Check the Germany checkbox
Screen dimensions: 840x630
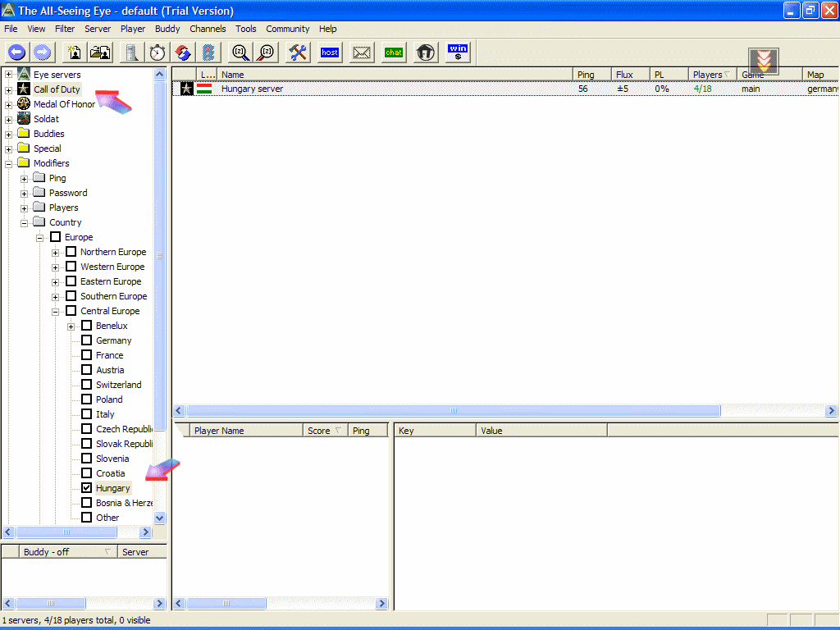(x=86, y=340)
